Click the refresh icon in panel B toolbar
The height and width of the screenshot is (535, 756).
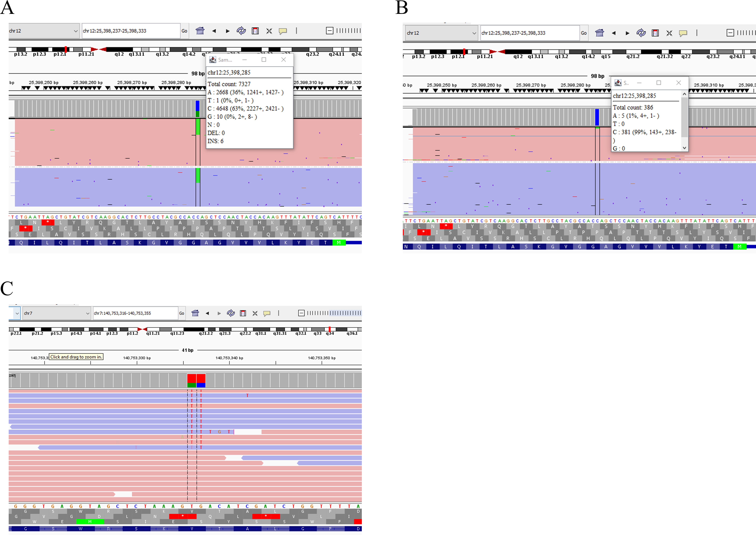tap(641, 33)
